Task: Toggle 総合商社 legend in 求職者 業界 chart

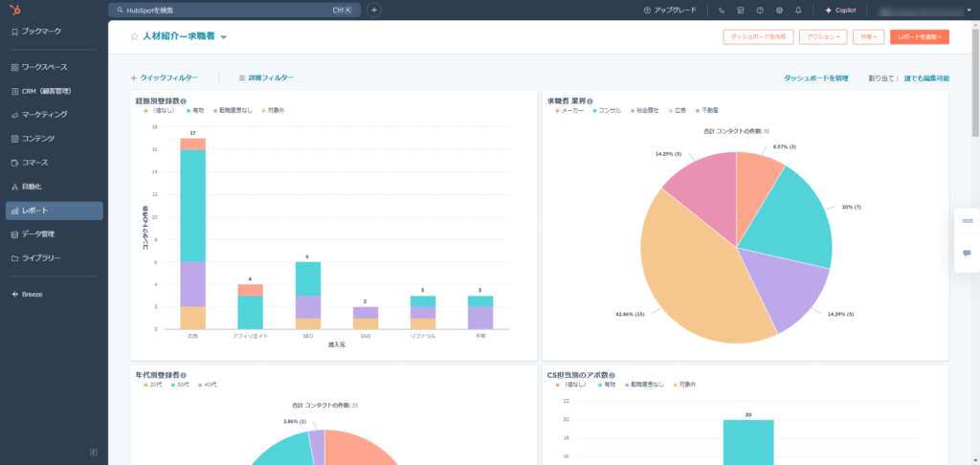Action: (x=644, y=111)
